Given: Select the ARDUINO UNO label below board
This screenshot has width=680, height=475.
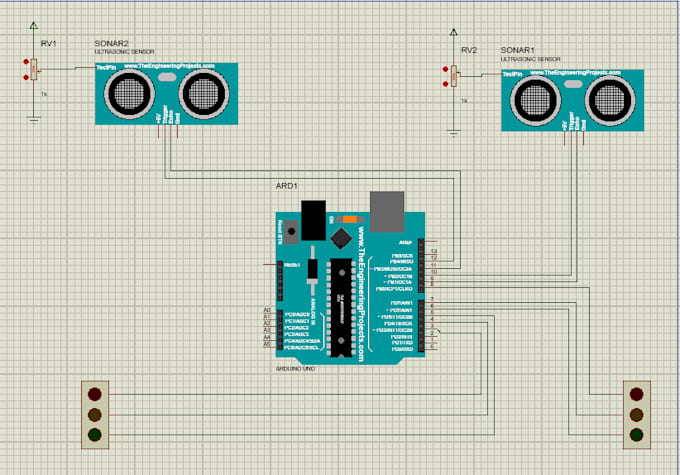Looking at the screenshot, I should point(295,369).
